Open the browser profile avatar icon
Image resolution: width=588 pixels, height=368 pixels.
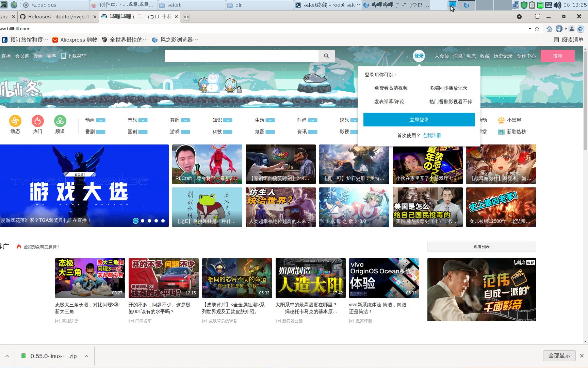point(572,29)
